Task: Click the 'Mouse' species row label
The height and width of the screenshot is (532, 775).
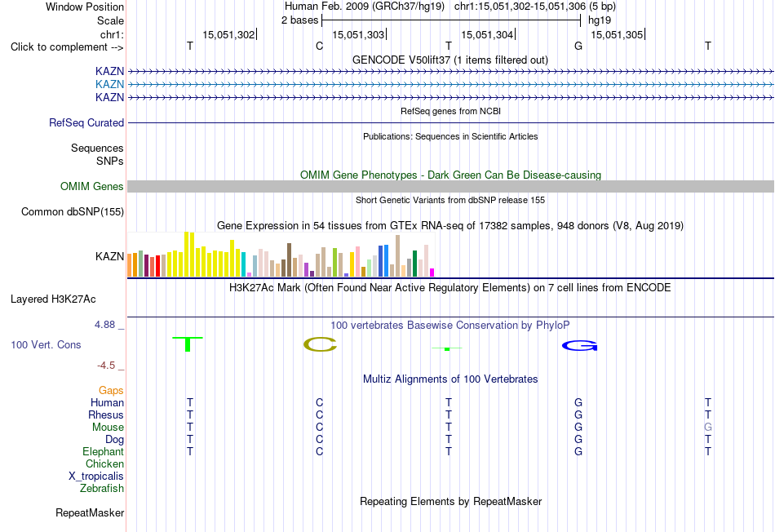Action: coord(108,428)
